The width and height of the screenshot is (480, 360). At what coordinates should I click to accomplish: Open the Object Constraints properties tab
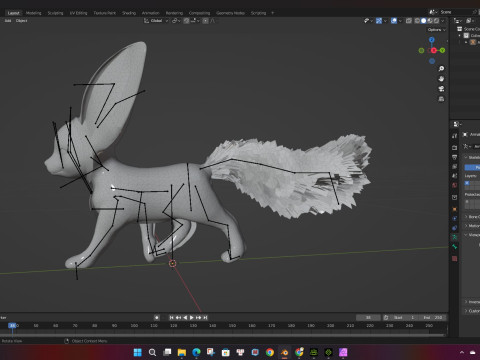tap(455, 228)
